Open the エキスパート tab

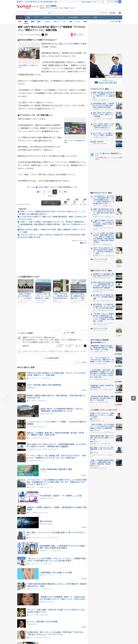point(48,17)
